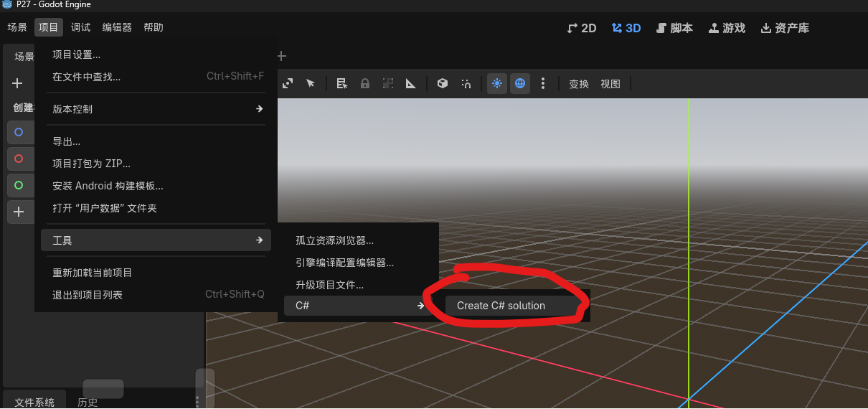This screenshot has width=868, height=409.
Task: Toggle the magnet snap icon
Action: click(466, 83)
